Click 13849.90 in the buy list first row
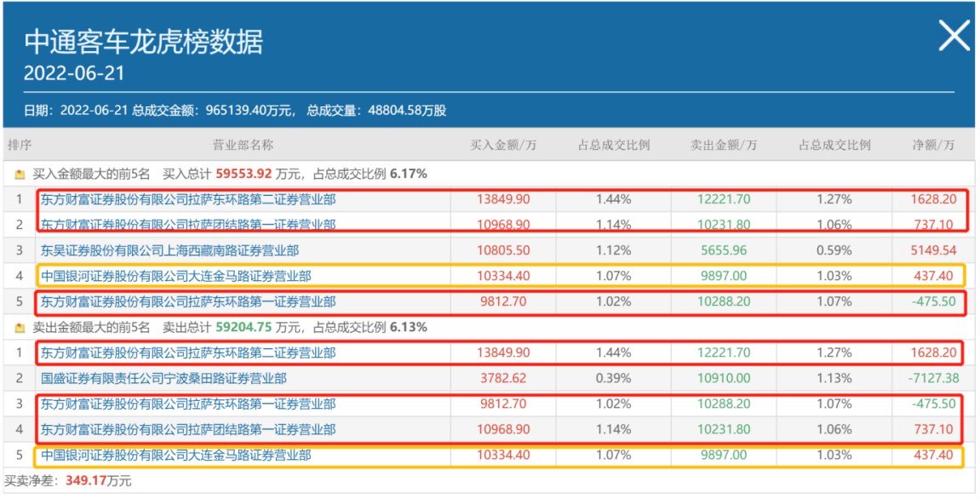Viewport: 980px width, 499px height. coord(503,199)
